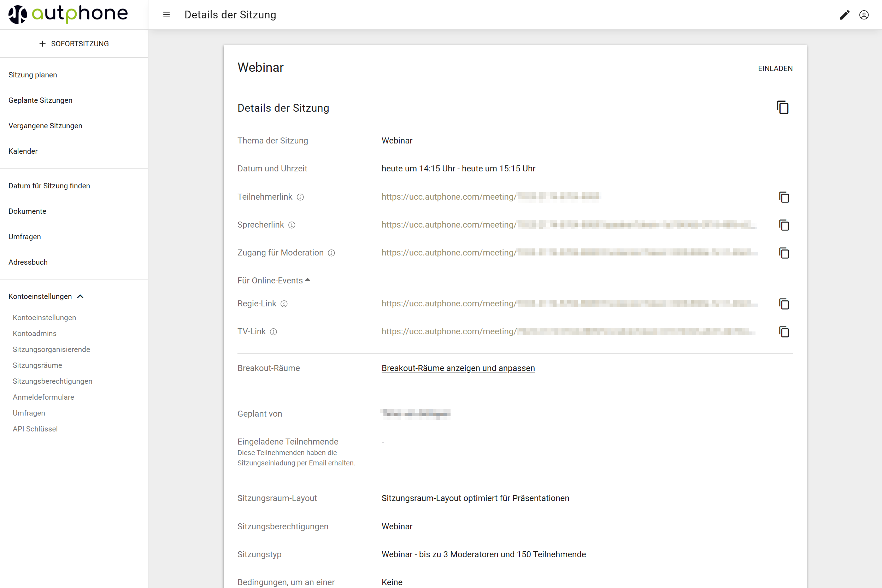This screenshot has height=588, width=882.
Task: Copy all session details icon
Action: pos(783,108)
